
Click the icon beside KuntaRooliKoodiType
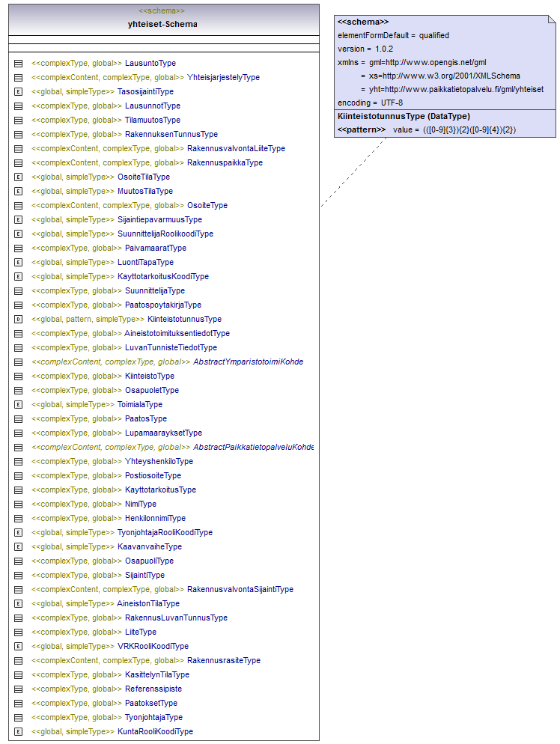point(18,732)
